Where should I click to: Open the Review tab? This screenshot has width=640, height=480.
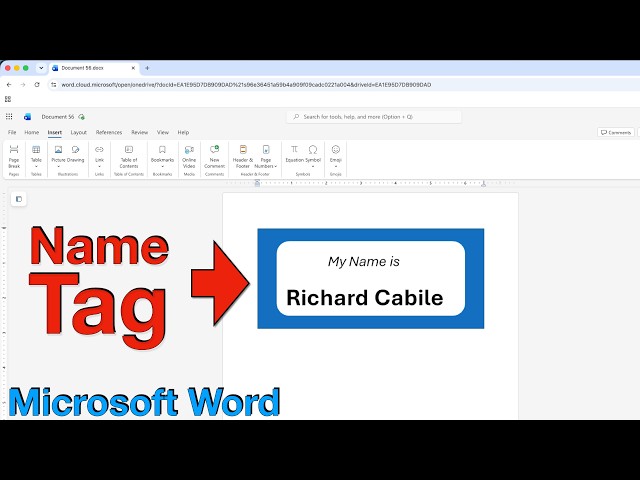pyautogui.click(x=140, y=132)
